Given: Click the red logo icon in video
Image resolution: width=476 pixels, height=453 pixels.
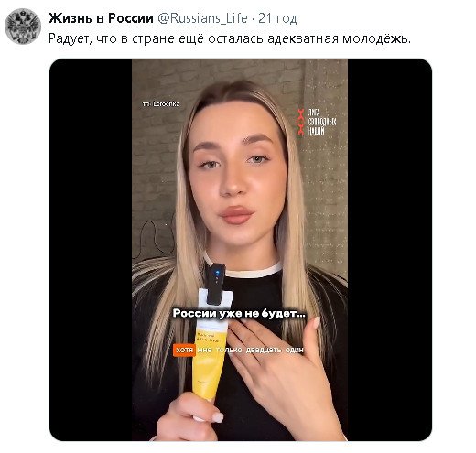Looking at the screenshot, I should [x=301, y=122].
